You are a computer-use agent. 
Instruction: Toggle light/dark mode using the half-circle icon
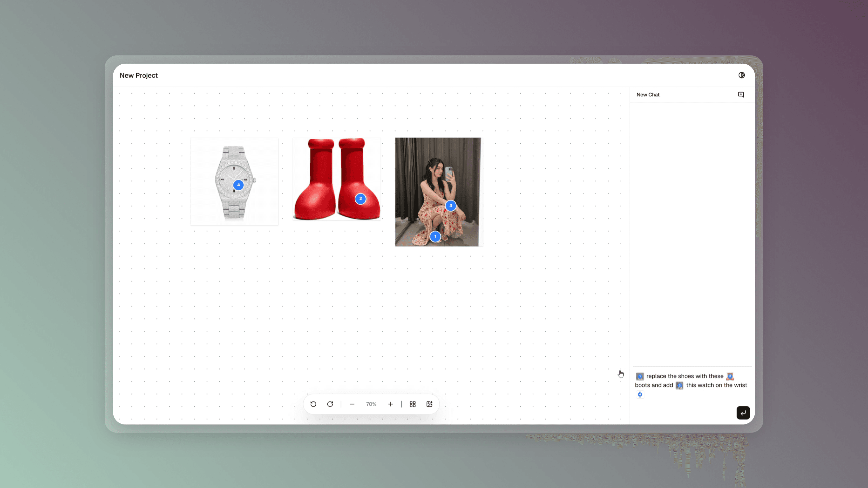(x=742, y=75)
